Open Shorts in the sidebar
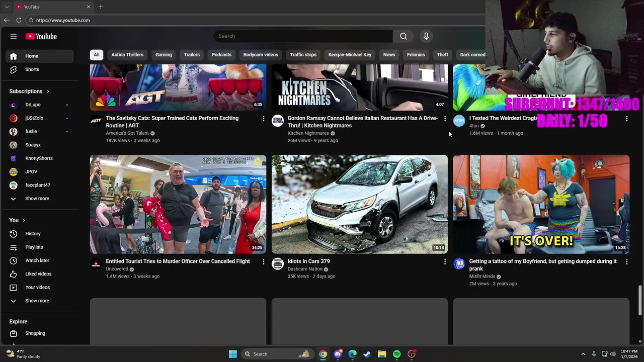 pyautogui.click(x=39, y=69)
